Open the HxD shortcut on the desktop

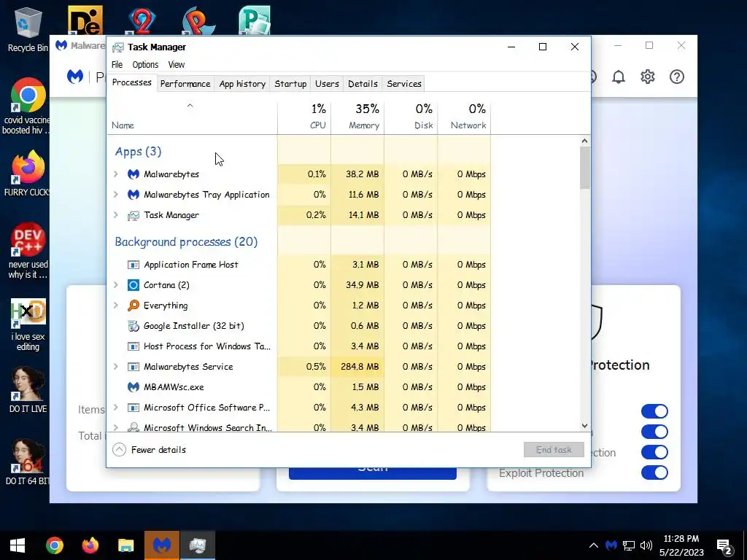(x=28, y=325)
